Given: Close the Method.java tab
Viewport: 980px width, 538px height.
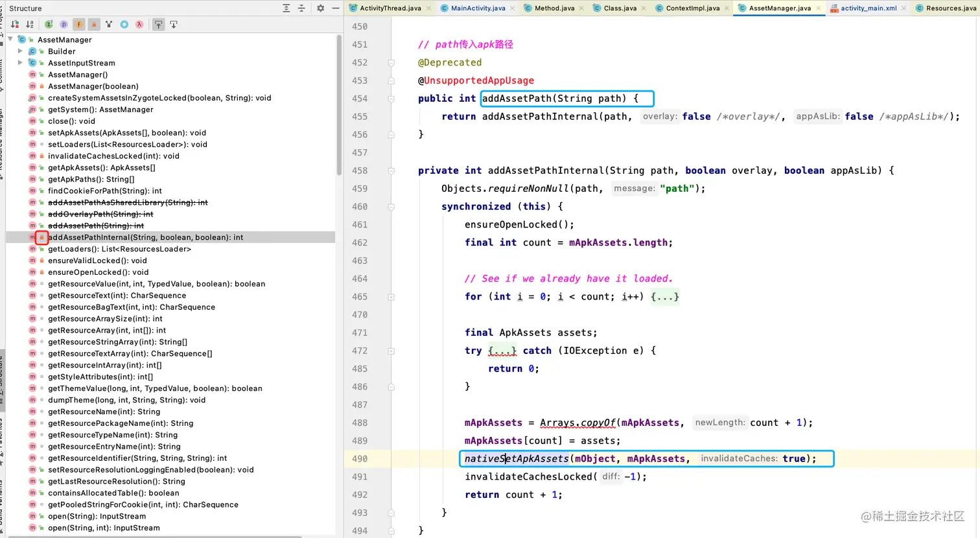Looking at the screenshot, I should pyautogui.click(x=581, y=8).
